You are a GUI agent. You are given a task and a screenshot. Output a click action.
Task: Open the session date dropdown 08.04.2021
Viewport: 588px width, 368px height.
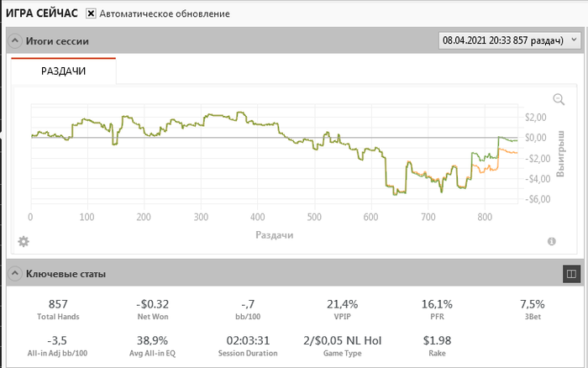pyautogui.click(x=510, y=40)
